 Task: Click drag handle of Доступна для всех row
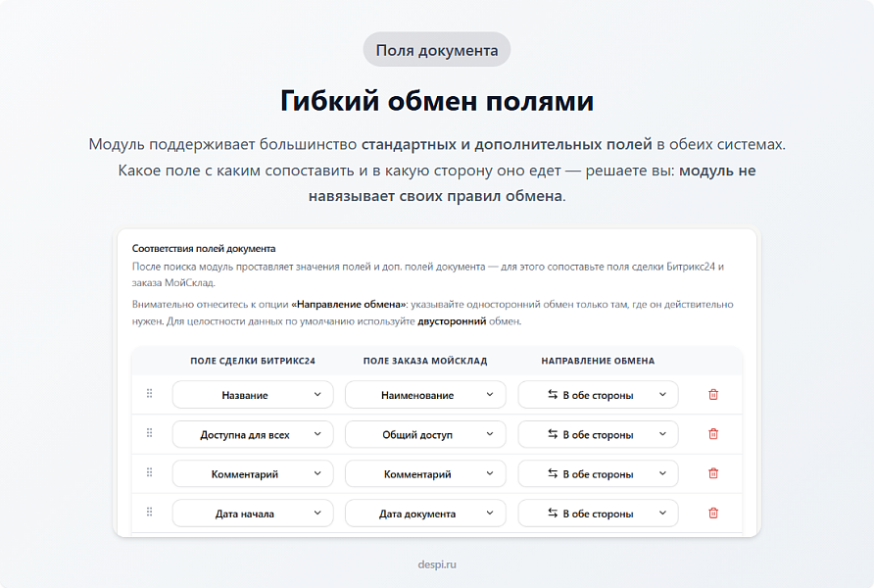point(149,433)
